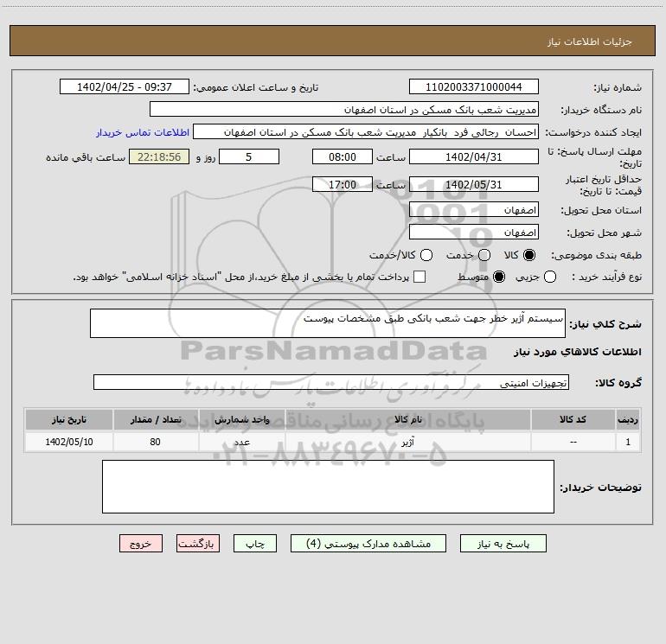Click the بازگشت back button
This screenshot has width=666, height=644.
tap(198, 544)
